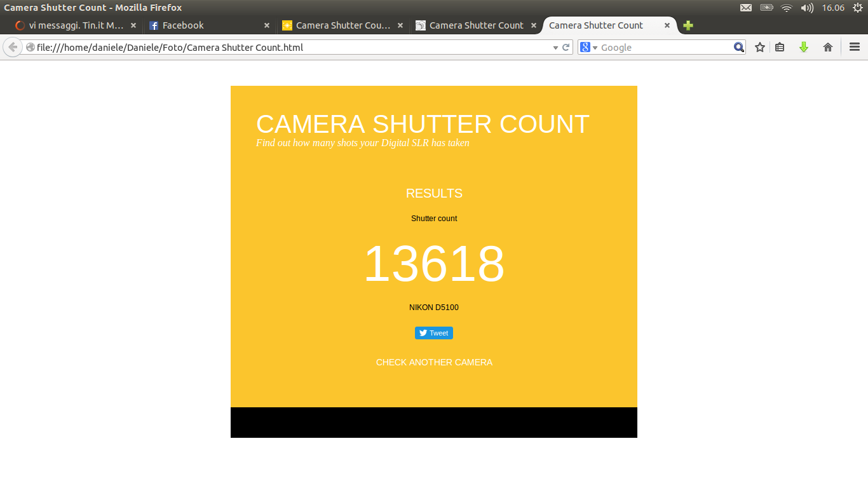
Task: Check the battery status indicator
Action: click(x=766, y=8)
